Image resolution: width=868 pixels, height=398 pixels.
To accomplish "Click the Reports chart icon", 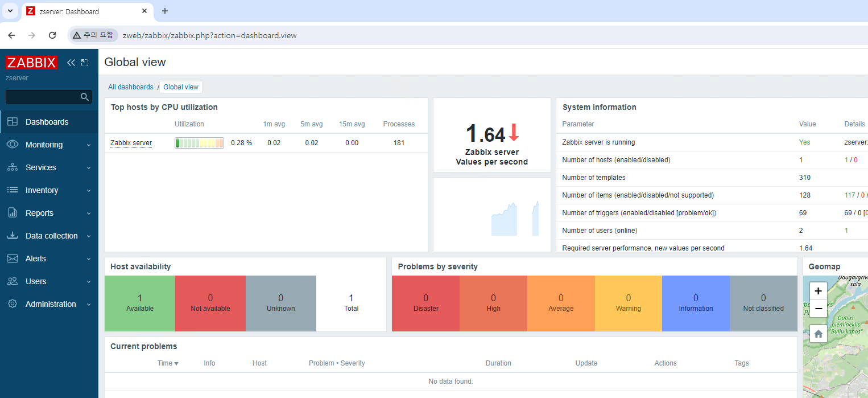I will click(x=13, y=213).
